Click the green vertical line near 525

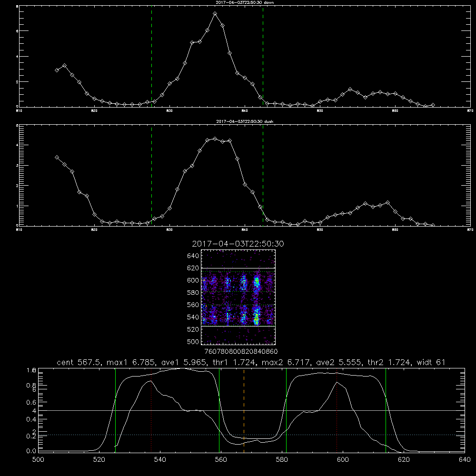(x=115, y=410)
